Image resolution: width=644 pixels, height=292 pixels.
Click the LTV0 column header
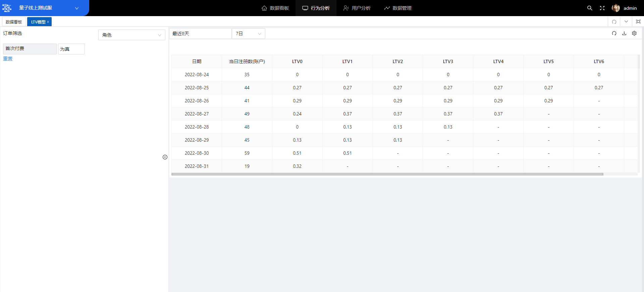(297, 61)
